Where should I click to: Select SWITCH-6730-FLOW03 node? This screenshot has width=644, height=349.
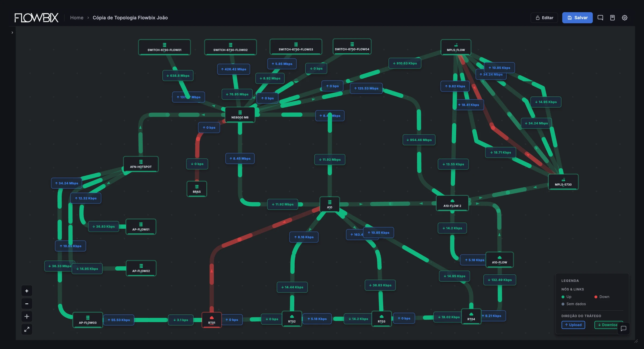click(296, 47)
